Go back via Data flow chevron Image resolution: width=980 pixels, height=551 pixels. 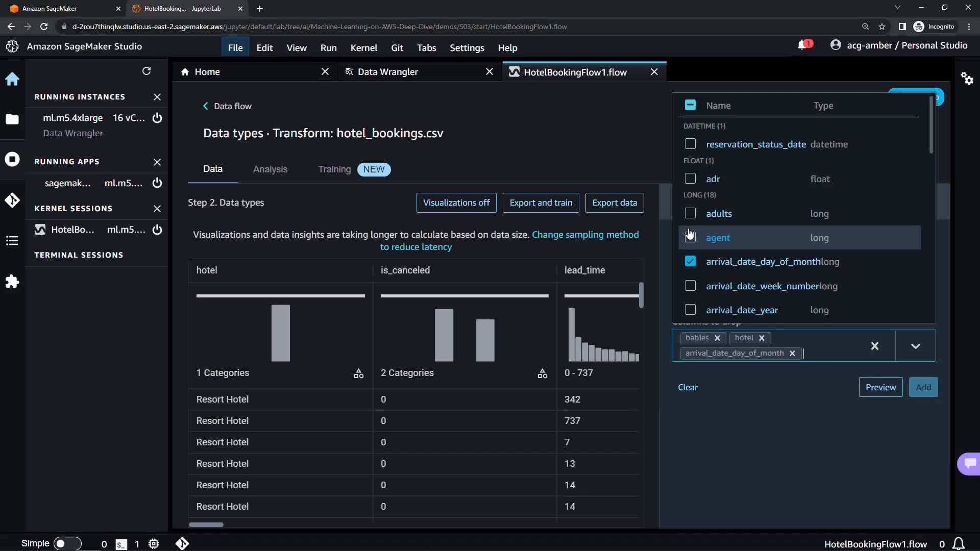point(206,106)
